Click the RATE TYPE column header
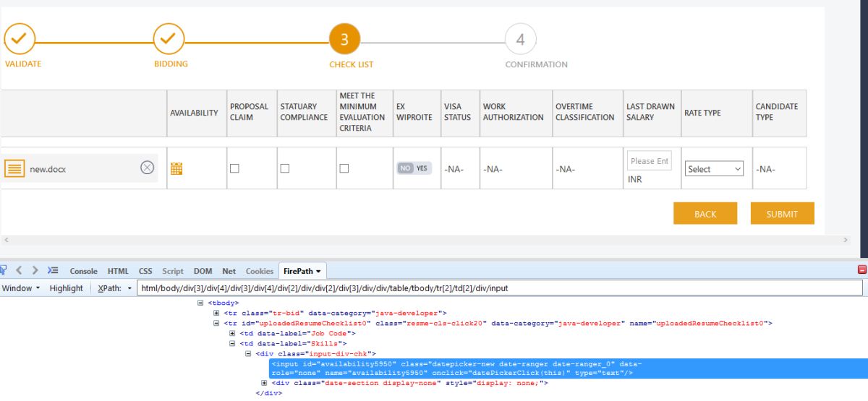 tap(702, 112)
